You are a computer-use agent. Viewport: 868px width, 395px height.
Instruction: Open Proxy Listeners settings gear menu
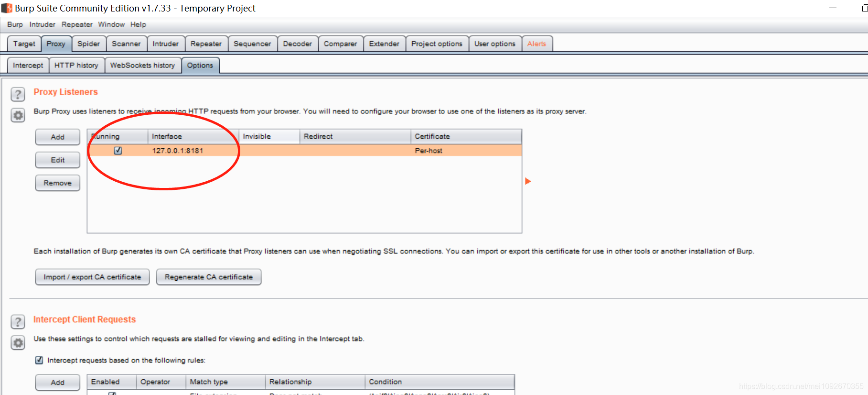point(18,115)
